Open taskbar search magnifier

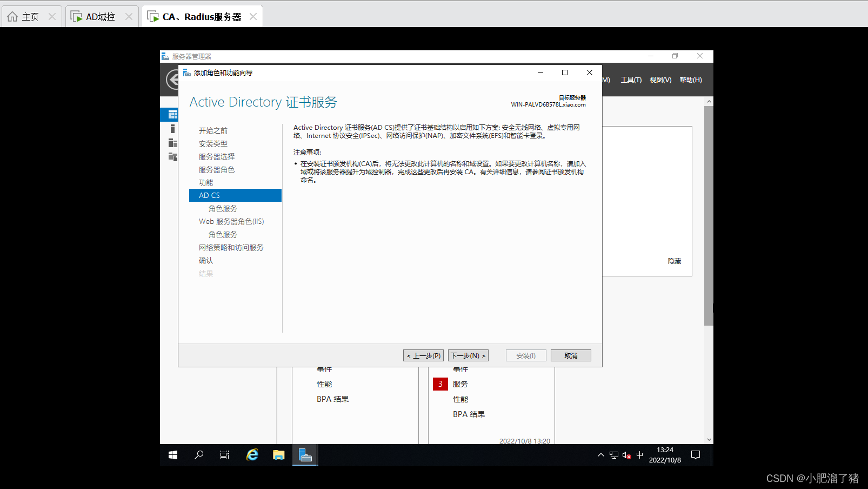199,455
